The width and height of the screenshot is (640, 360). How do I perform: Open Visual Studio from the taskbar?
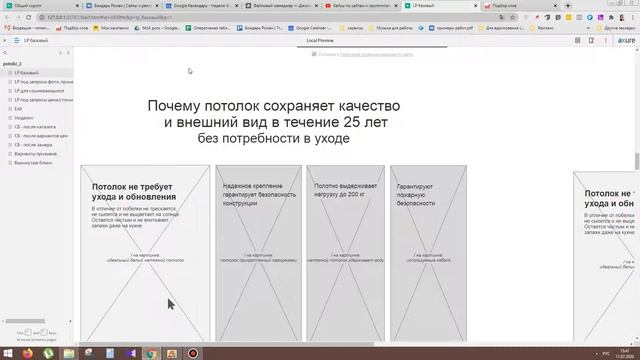(131, 353)
